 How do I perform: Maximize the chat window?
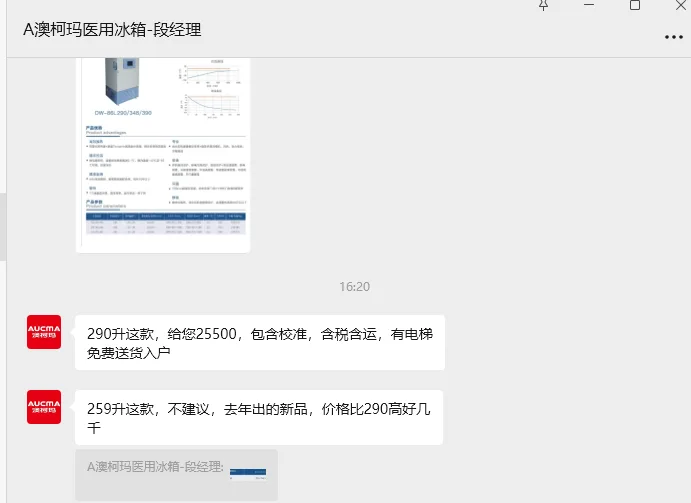pos(635,5)
